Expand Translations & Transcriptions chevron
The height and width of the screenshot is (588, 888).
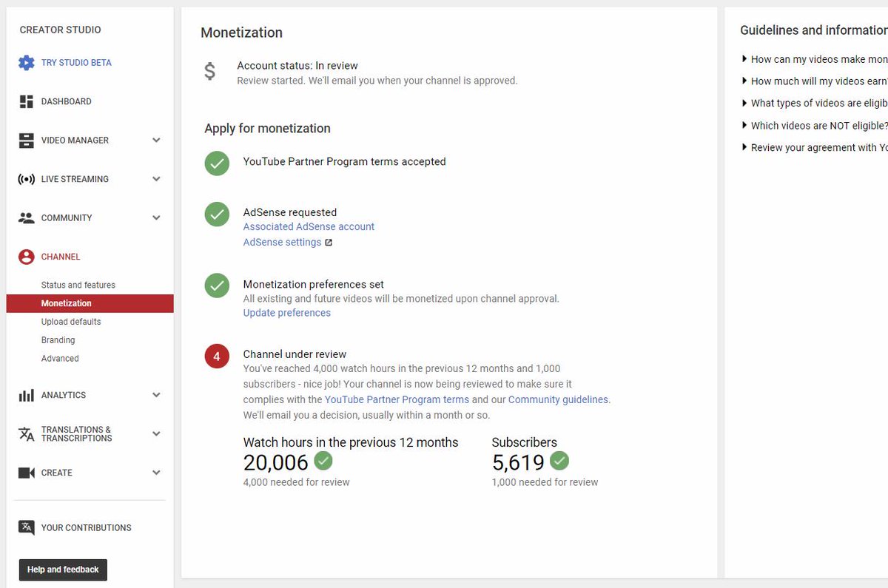pyautogui.click(x=156, y=434)
